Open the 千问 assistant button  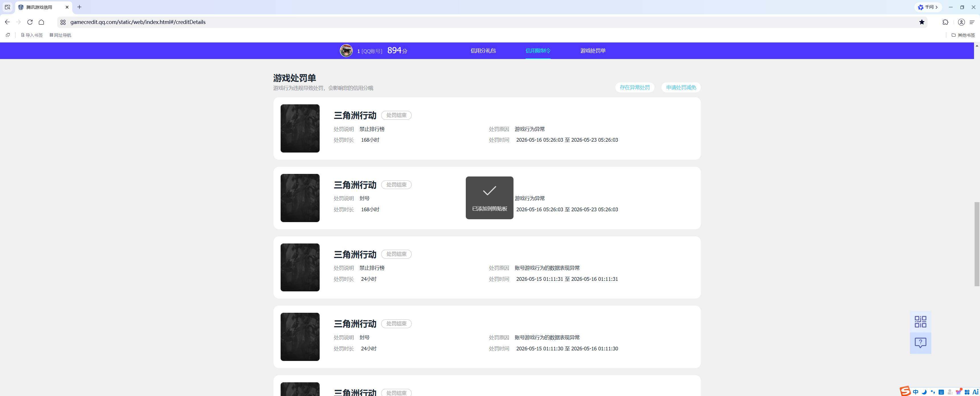pos(928,7)
